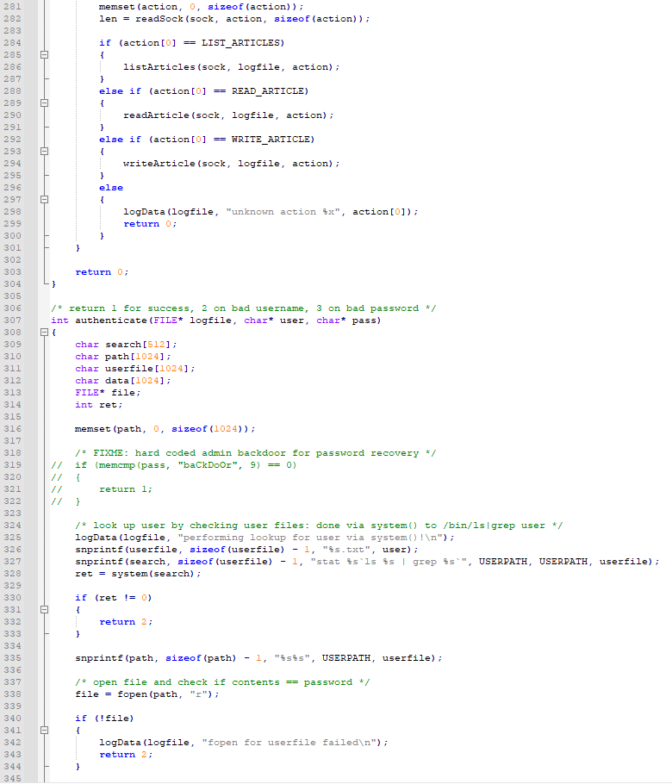Image resolution: width=672 pixels, height=784 pixels.
Task: Click the ret = system(search) statement
Action: coord(138,574)
